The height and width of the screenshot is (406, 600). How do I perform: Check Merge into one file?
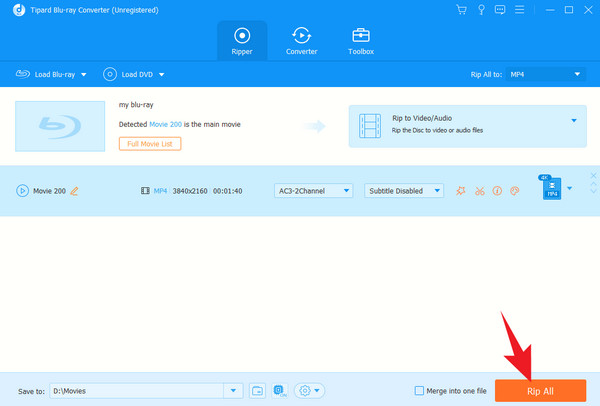[419, 391]
